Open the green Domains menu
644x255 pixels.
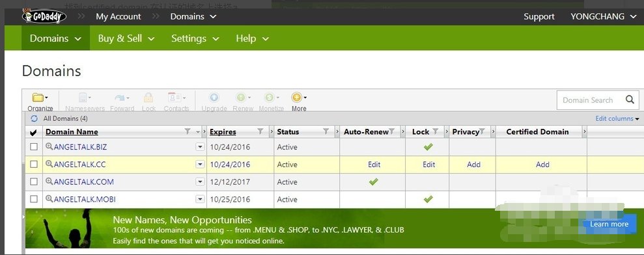pos(55,38)
